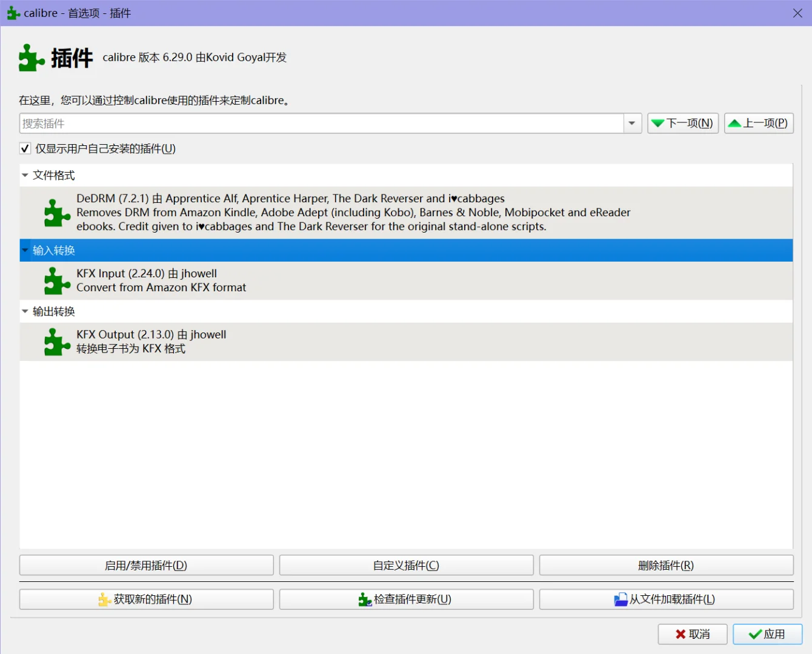Click 从文件加载插件(L) button
Viewport: 812px width, 654px height.
[667, 599]
